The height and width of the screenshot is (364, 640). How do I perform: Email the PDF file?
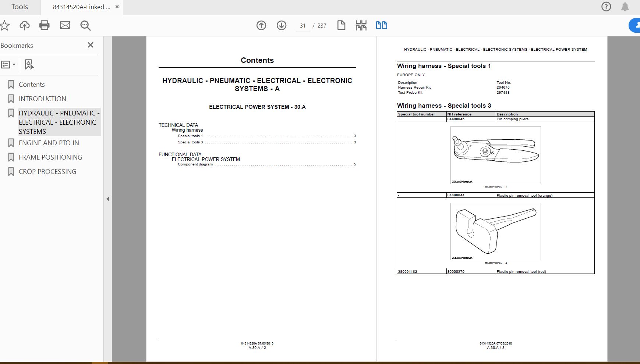pyautogui.click(x=65, y=25)
